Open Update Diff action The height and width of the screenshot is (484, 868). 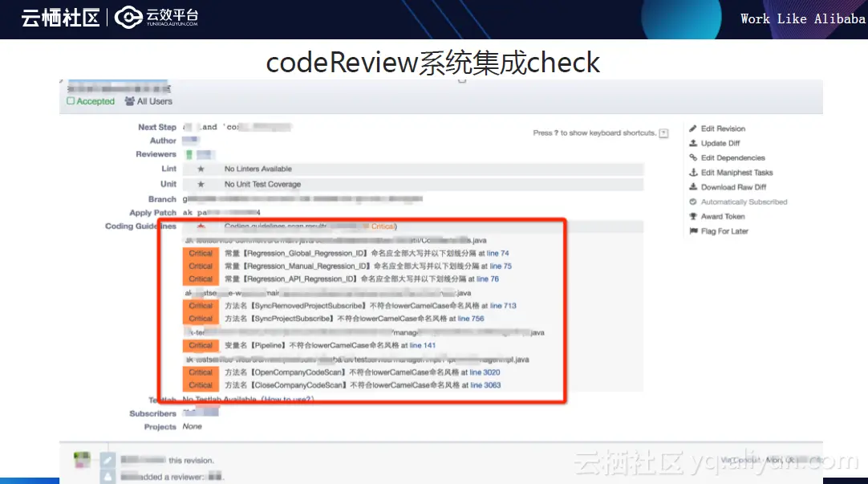point(720,143)
